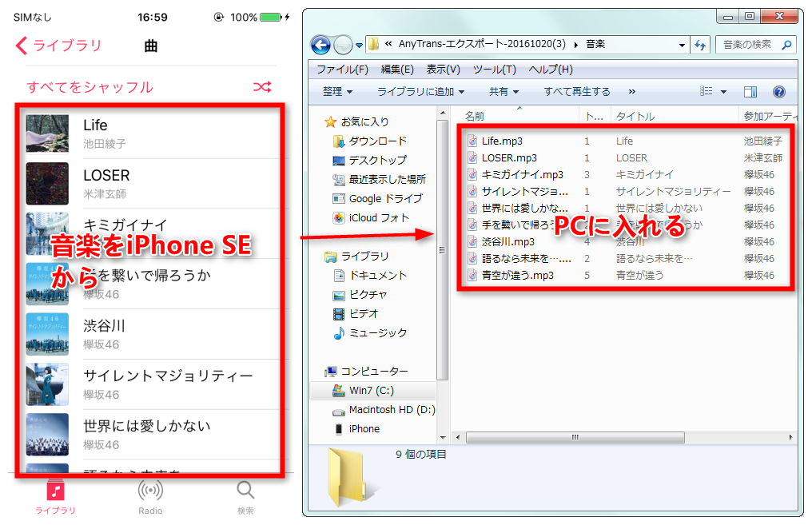Click the change view icon
The width and height of the screenshot is (812, 525).
[707, 91]
